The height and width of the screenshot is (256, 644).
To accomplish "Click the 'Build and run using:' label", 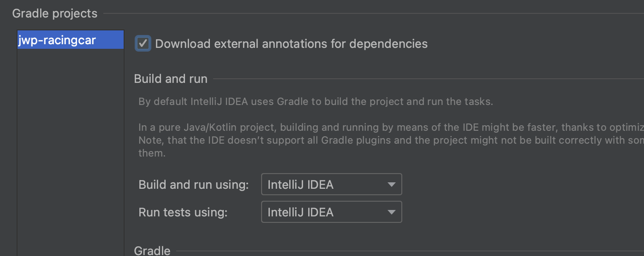I will 194,185.
